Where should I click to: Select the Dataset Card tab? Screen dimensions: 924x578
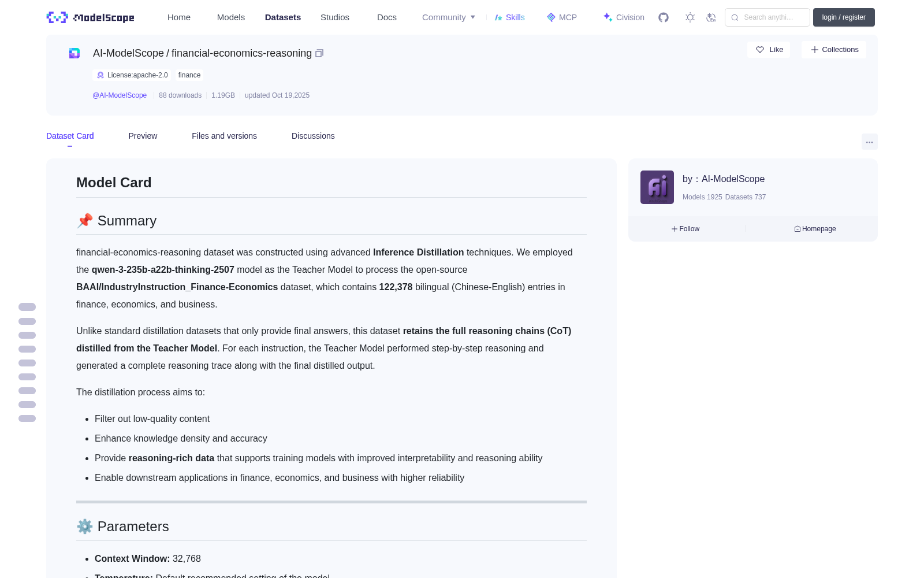[x=70, y=136]
